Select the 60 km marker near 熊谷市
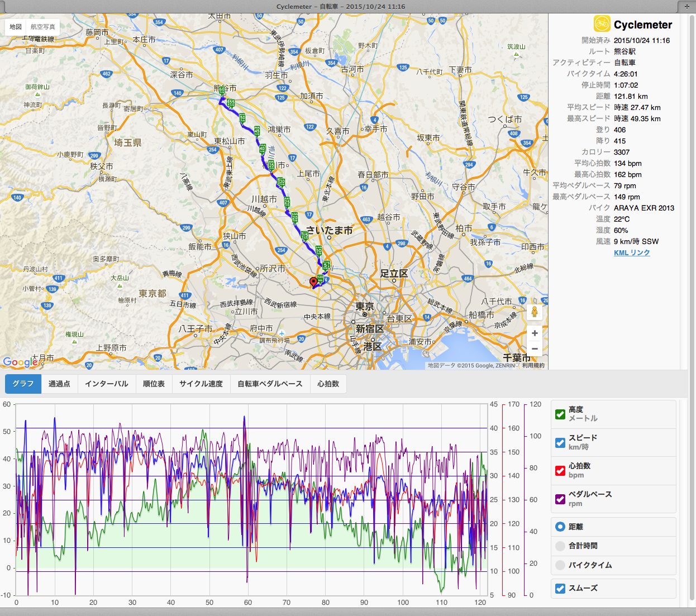This screenshot has height=616, width=696. click(222, 90)
